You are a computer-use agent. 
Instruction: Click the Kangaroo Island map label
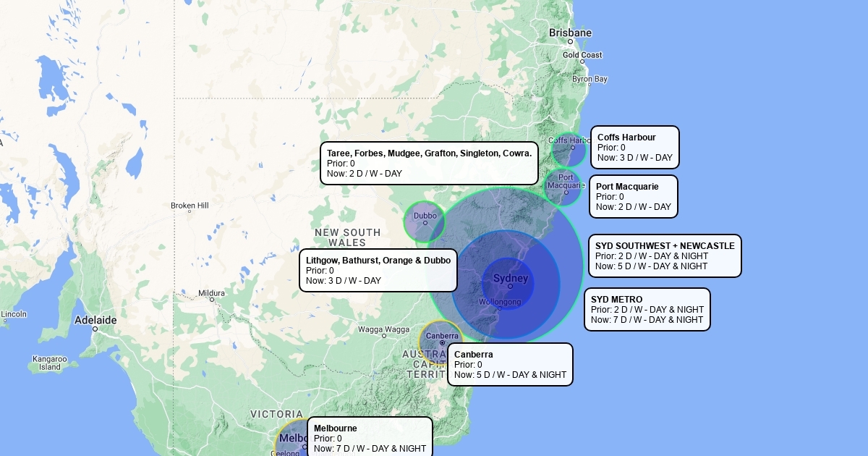(49, 363)
